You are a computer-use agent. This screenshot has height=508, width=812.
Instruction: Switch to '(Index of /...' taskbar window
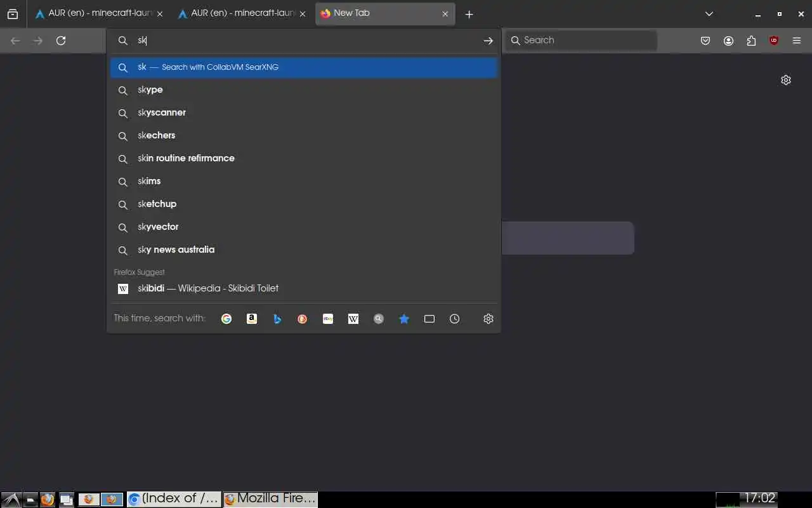(174, 499)
